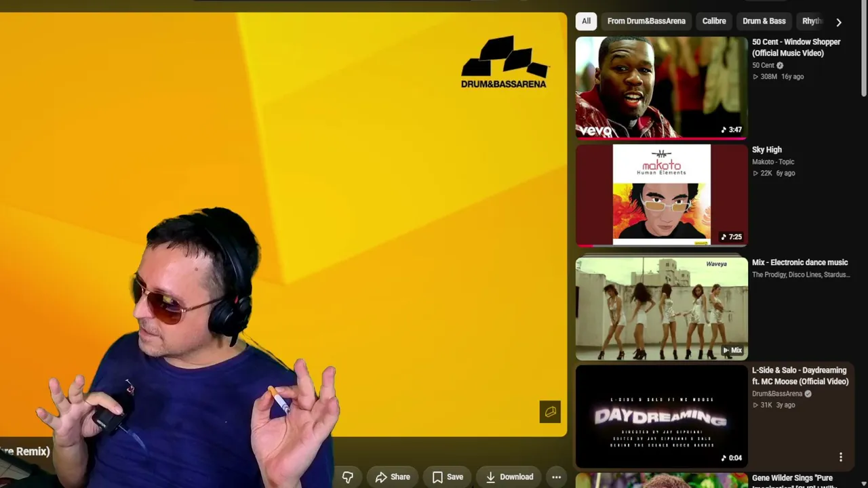Viewport: 868px width, 488px height.
Task: Play the Daydreaming video thumbnail
Action: pos(662,417)
